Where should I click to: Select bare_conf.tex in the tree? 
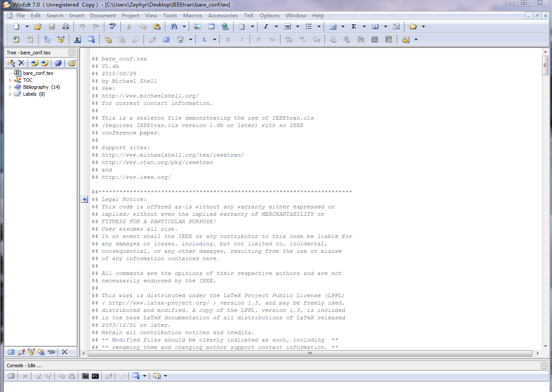point(38,73)
